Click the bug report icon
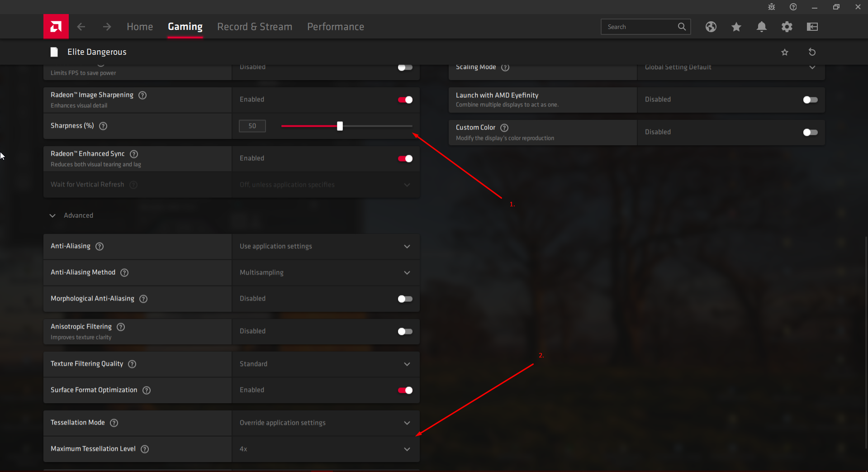Viewport: 868px width, 472px height. click(772, 7)
